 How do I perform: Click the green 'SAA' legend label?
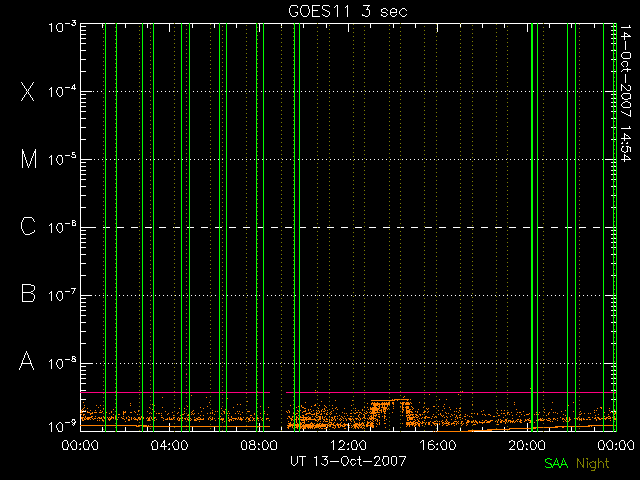tap(556, 463)
